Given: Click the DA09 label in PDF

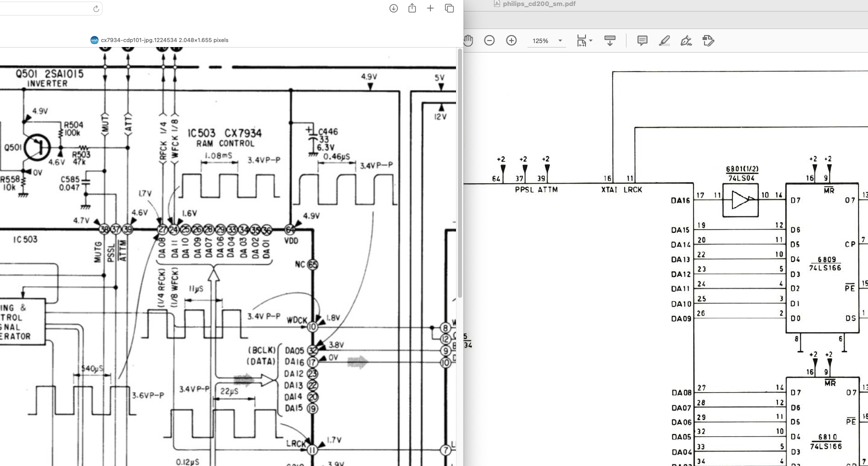Looking at the screenshot, I should (681, 319).
